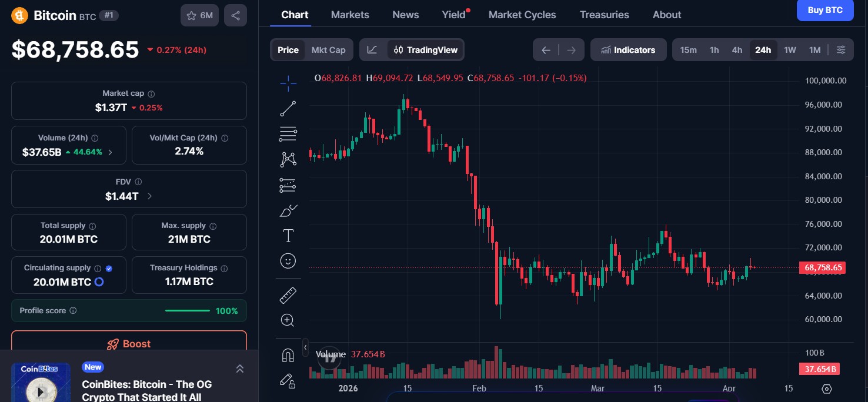The width and height of the screenshot is (868, 402).
Task: Open the chart settings gear
Action: [841, 50]
